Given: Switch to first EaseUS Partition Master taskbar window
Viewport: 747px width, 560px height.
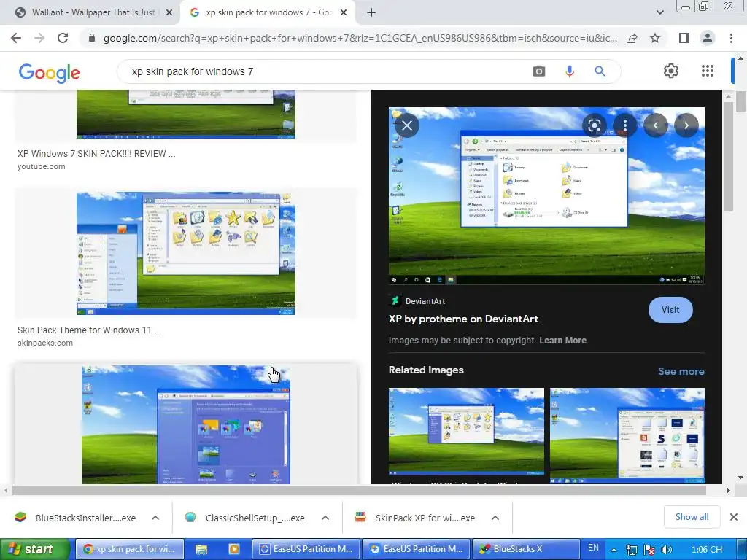Looking at the screenshot, I should click(x=306, y=549).
